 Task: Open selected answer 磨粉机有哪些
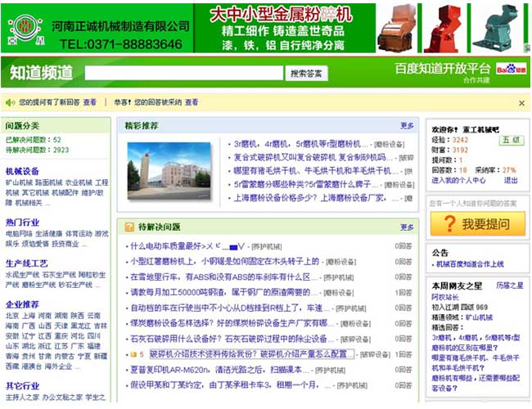476,383
